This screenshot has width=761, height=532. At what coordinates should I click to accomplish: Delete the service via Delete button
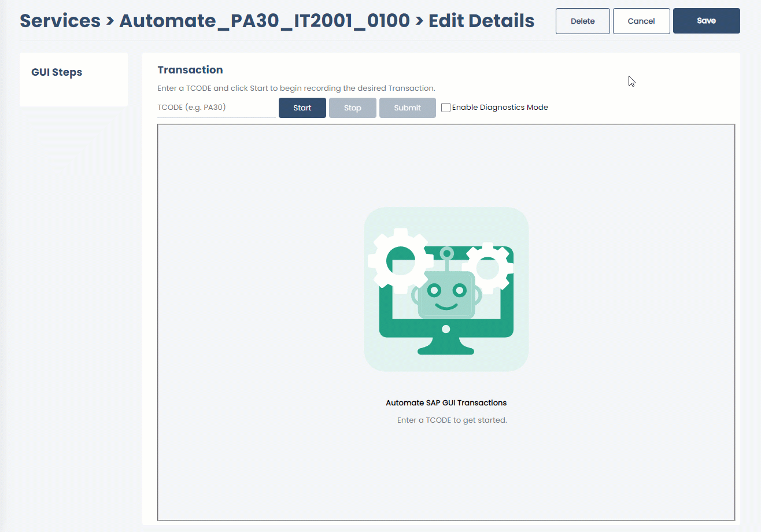click(583, 21)
